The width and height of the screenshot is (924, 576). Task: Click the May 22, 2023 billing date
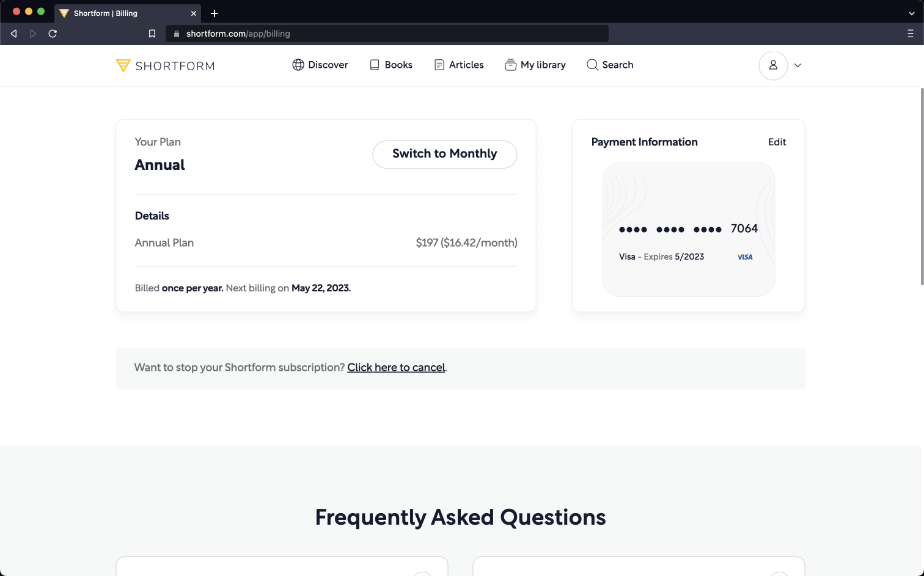[321, 288]
